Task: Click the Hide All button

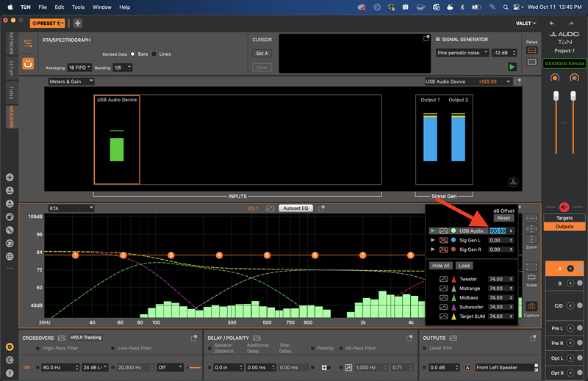Action: pyautogui.click(x=440, y=266)
